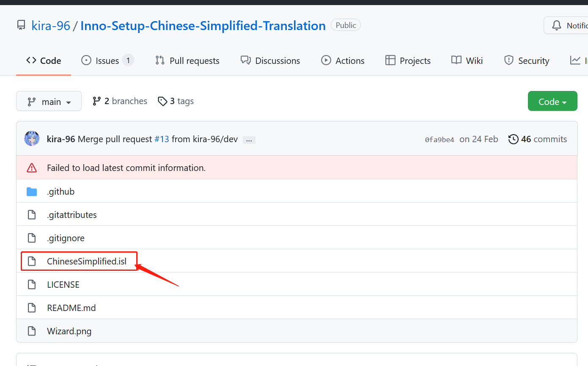Select the .github folder icon
The height and width of the screenshot is (366, 588).
tap(32, 191)
